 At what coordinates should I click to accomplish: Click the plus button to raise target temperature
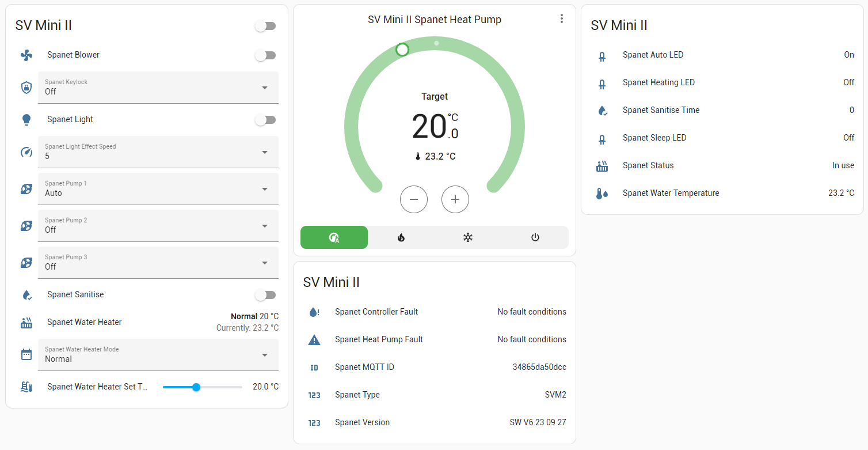[455, 199]
